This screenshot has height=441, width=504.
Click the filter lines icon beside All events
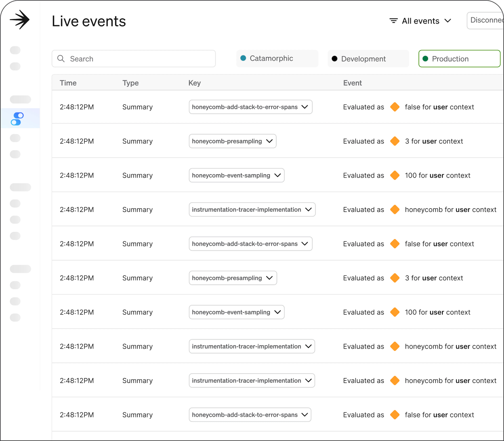tap(393, 21)
